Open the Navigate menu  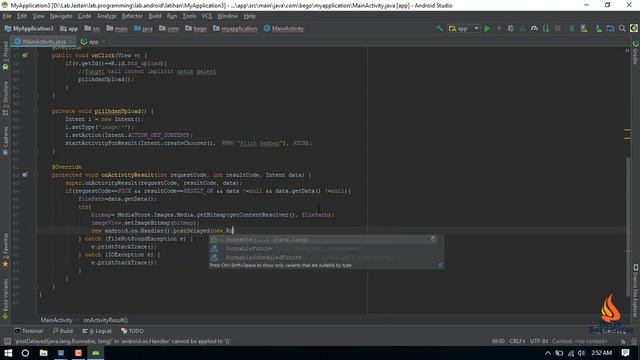(61, 16)
